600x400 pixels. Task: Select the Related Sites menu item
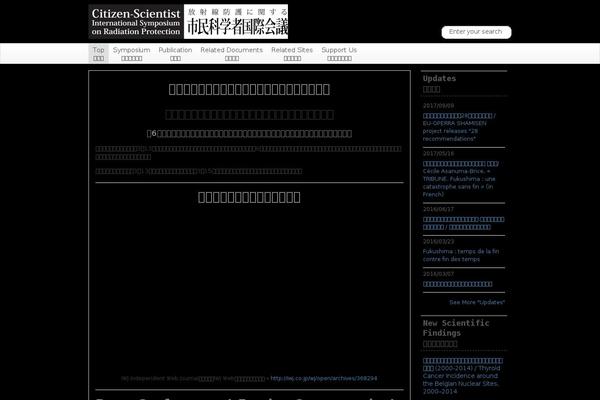point(292,54)
